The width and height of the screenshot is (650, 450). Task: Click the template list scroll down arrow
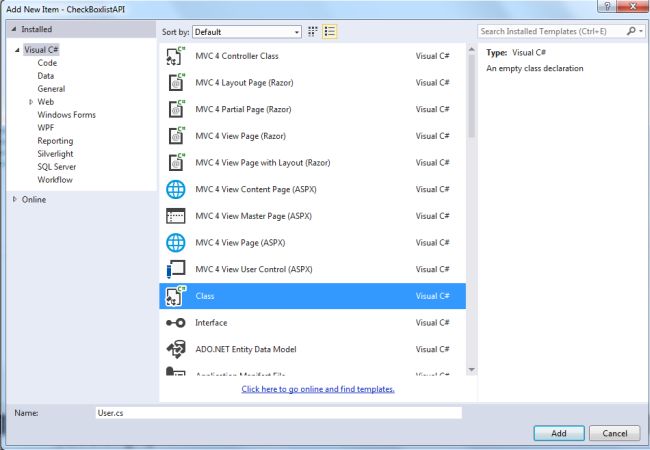tap(471, 370)
